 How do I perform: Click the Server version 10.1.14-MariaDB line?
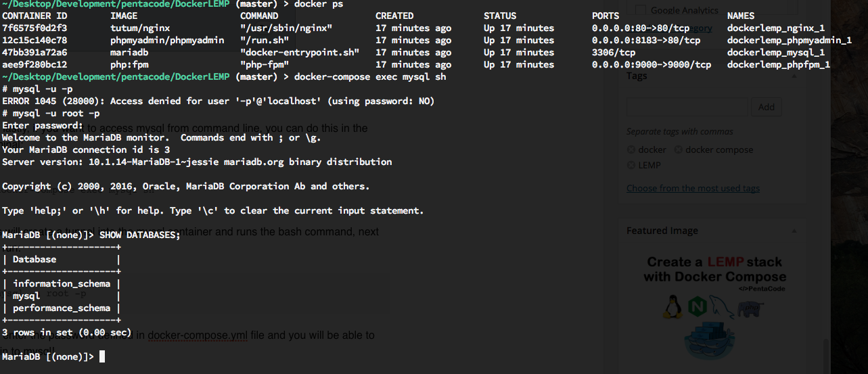[197, 162]
